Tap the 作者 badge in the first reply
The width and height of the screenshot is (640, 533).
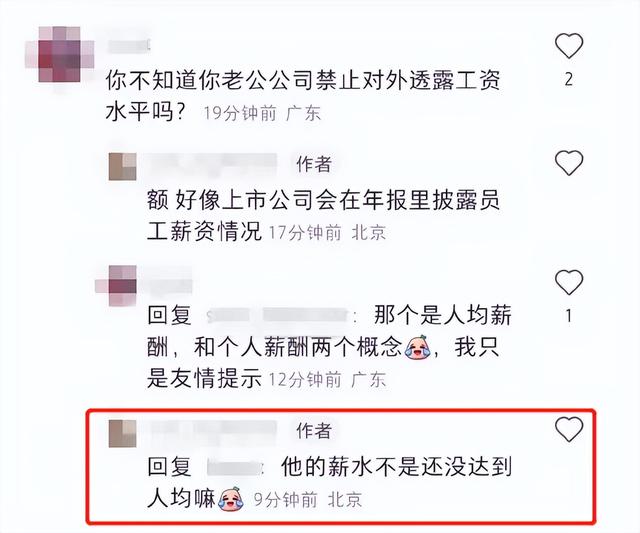[x=313, y=164]
